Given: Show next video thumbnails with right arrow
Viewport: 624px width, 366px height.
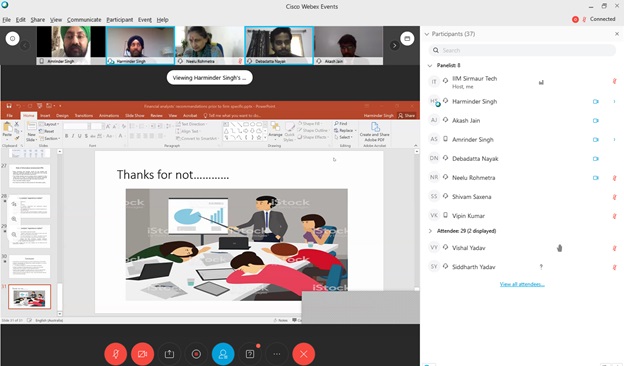Looking at the screenshot, I should (394, 45).
